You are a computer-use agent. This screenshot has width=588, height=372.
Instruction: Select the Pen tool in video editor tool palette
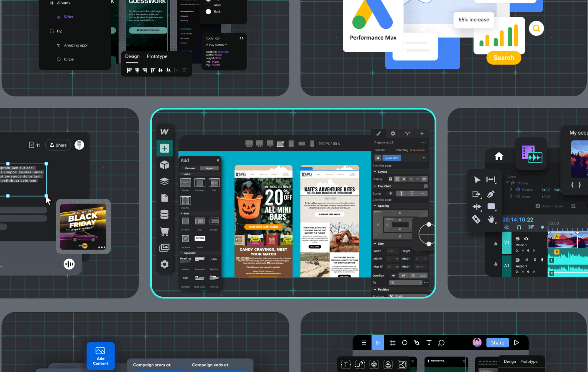(491, 194)
